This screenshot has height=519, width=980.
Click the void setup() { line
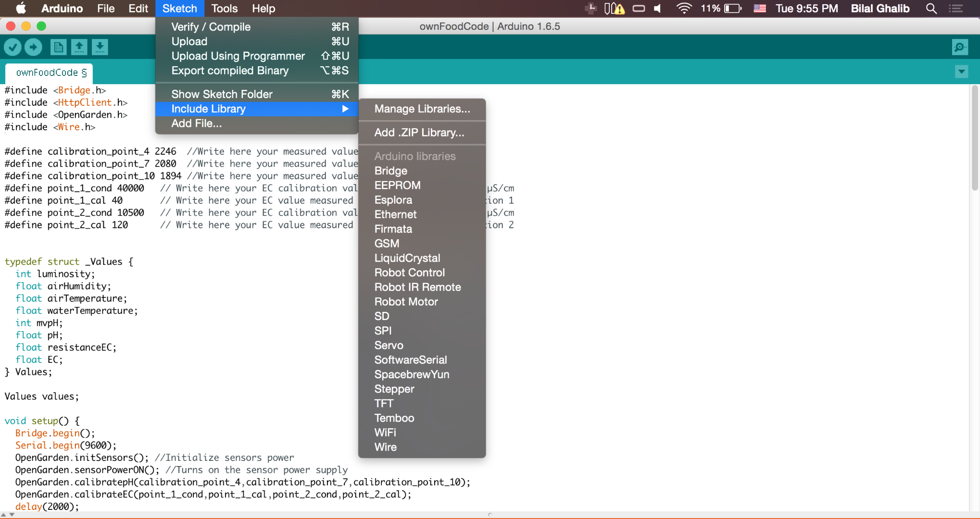[x=42, y=421]
